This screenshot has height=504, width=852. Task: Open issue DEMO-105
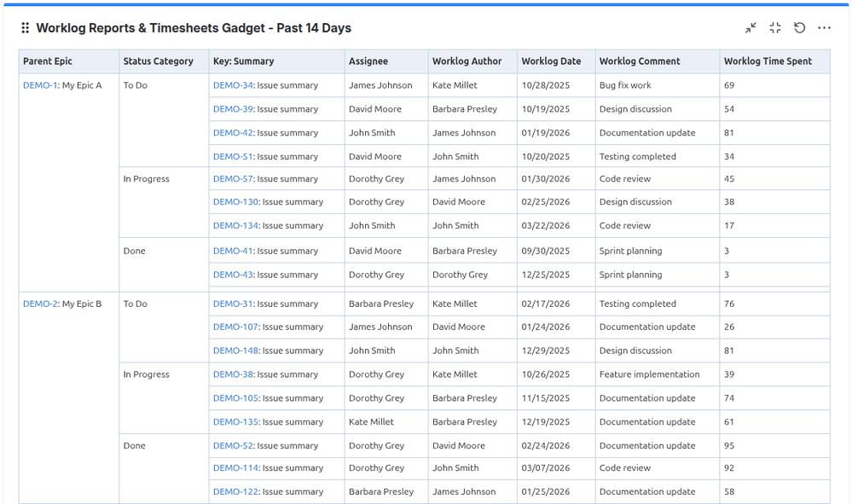(236, 398)
